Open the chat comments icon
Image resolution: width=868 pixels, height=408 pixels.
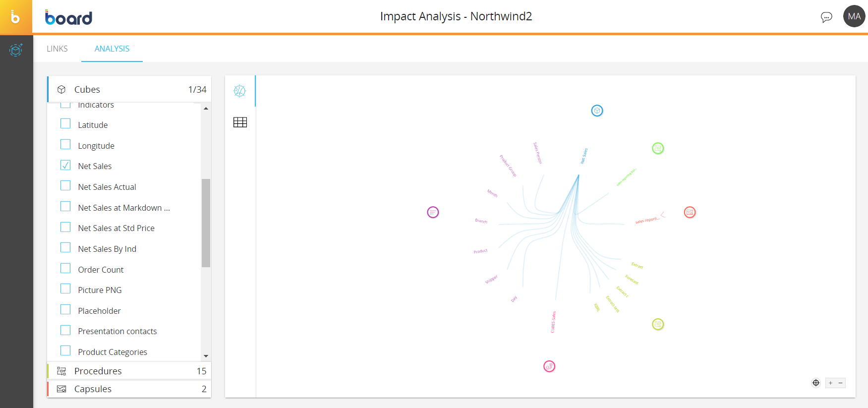click(x=826, y=17)
